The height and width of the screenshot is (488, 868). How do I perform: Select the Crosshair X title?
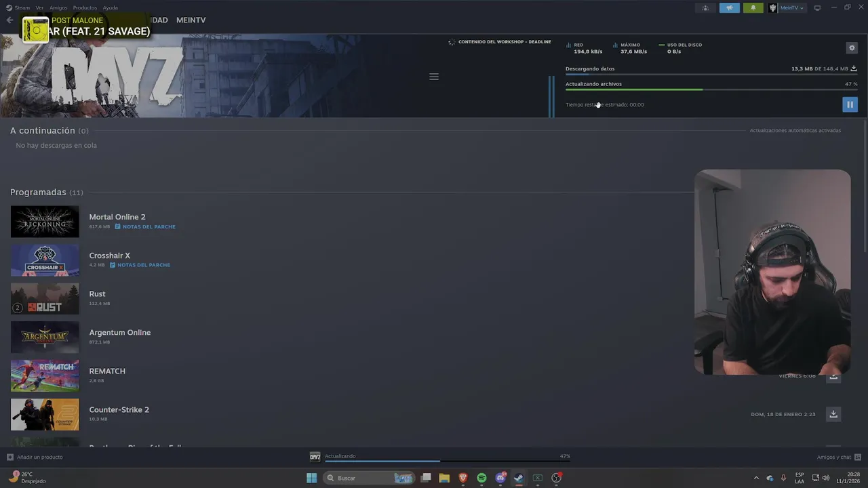[110, 256]
